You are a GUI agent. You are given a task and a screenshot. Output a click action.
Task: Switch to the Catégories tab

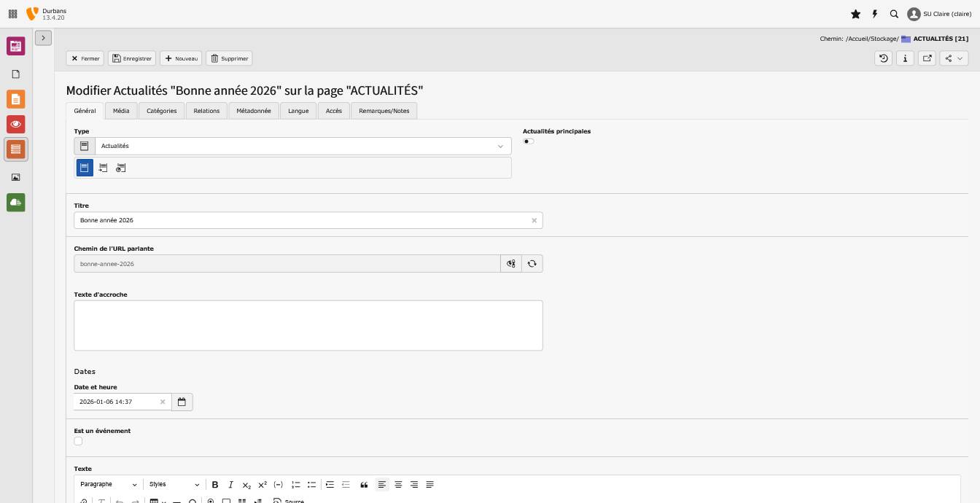[161, 111]
